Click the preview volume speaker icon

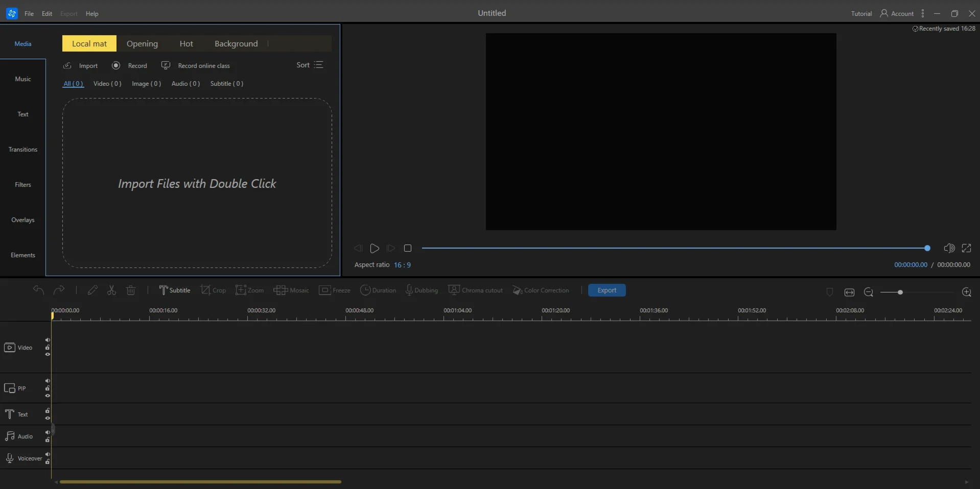(x=949, y=248)
